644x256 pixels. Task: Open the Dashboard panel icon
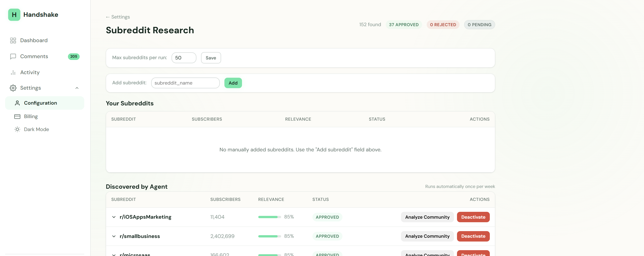pyautogui.click(x=13, y=40)
